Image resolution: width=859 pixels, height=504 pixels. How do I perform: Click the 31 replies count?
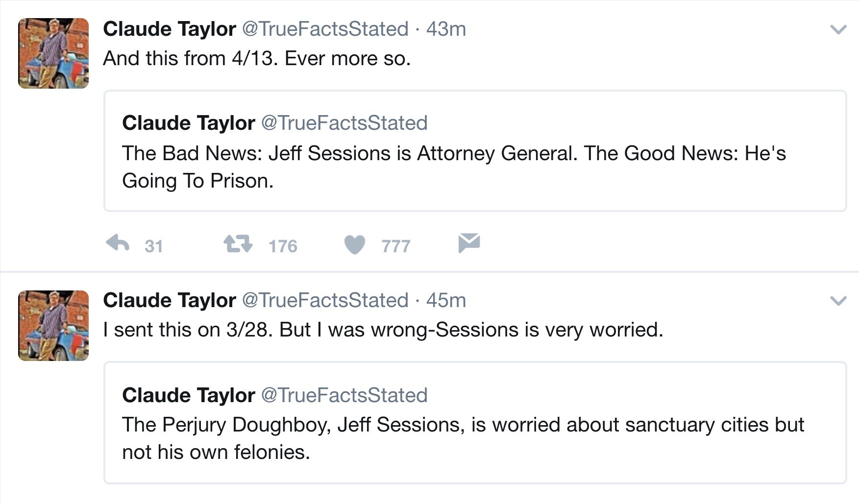pos(153,246)
